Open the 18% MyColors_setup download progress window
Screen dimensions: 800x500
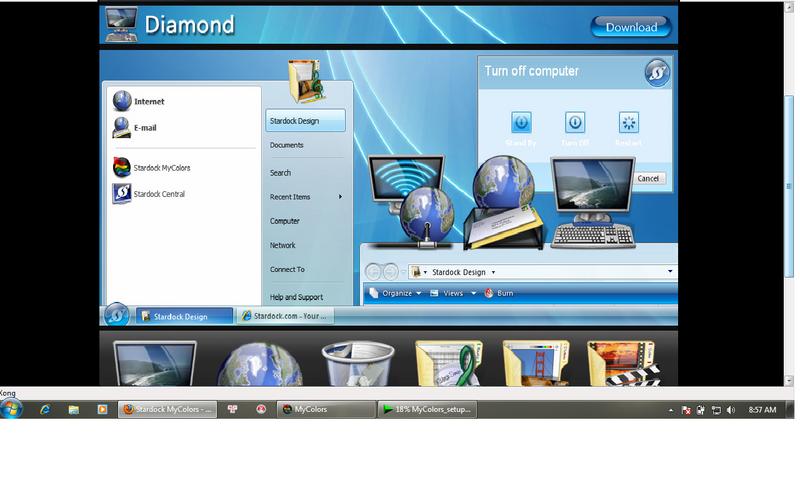pyautogui.click(x=427, y=410)
